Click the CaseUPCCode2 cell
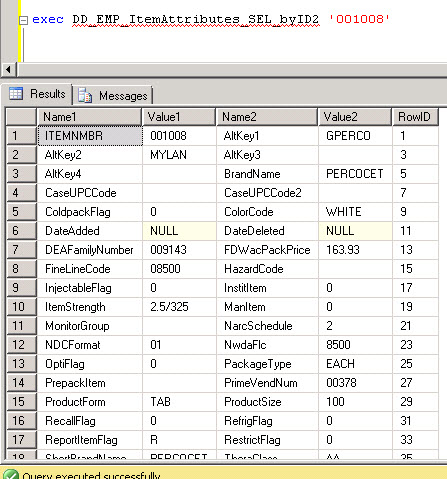The image size is (447, 479). point(267,193)
